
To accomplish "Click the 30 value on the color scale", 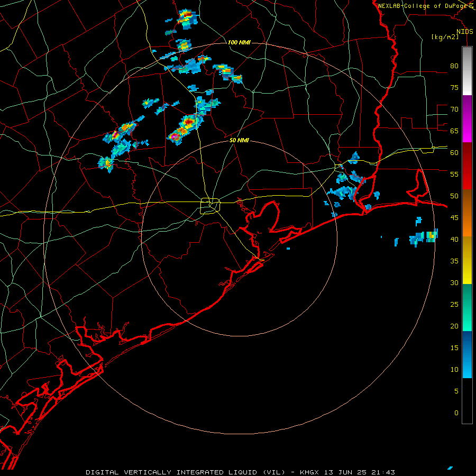I will [x=454, y=282].
